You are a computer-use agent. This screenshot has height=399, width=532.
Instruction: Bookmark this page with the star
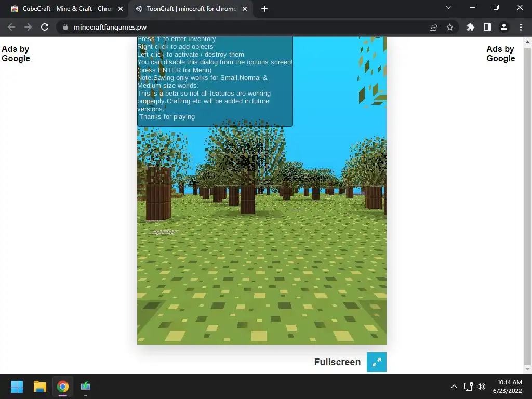click(x=450, y=27)
